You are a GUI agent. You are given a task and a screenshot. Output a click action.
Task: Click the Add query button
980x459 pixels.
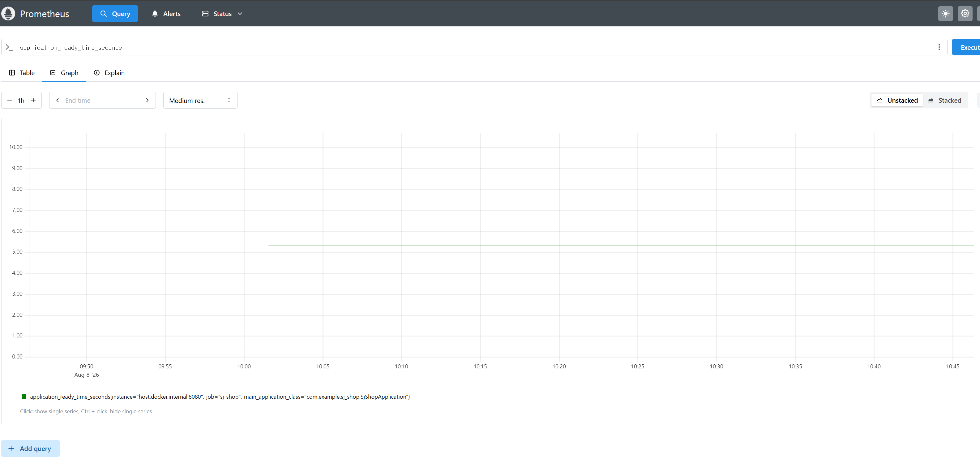click(30, 448)
